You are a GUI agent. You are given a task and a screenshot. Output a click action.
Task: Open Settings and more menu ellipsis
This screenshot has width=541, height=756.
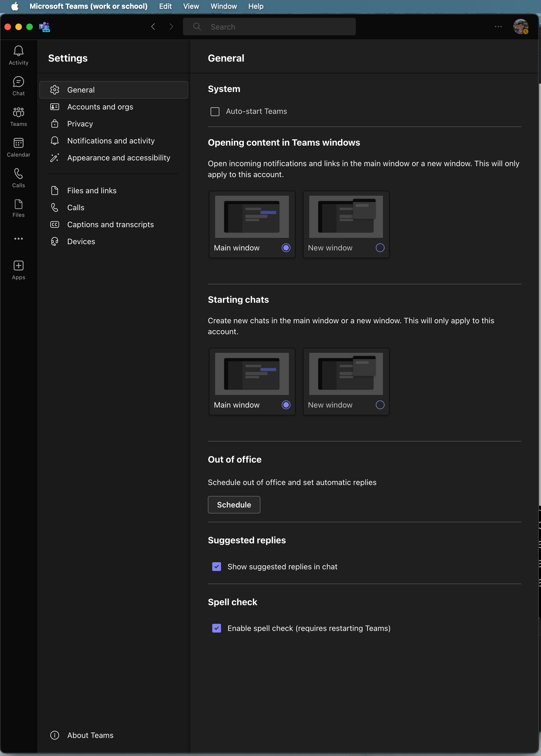click(498, 27)
